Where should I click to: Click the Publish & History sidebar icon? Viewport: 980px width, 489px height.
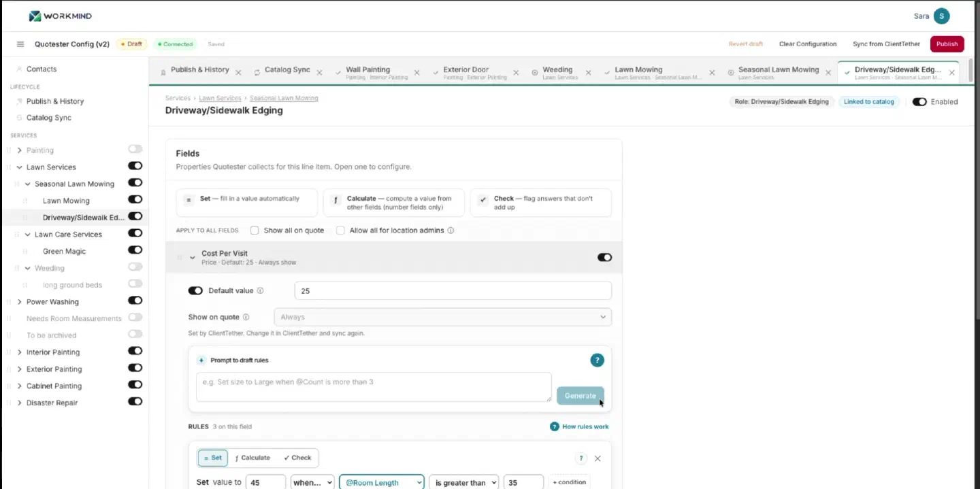pos(19,101)
